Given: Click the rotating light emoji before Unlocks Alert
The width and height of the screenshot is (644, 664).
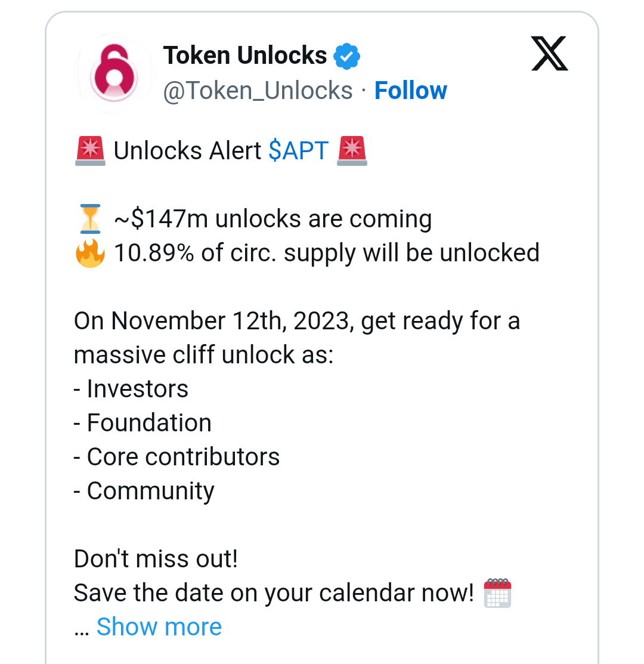Looking at the screenshot, I should point(90,150).
